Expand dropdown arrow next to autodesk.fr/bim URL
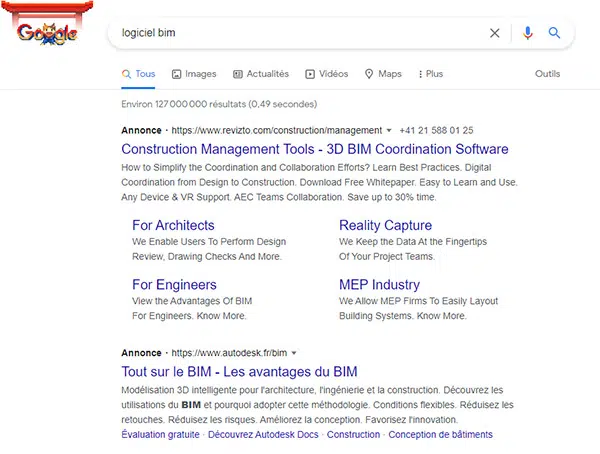This screenshot has height=454, width=600. (x=294, y=353)
